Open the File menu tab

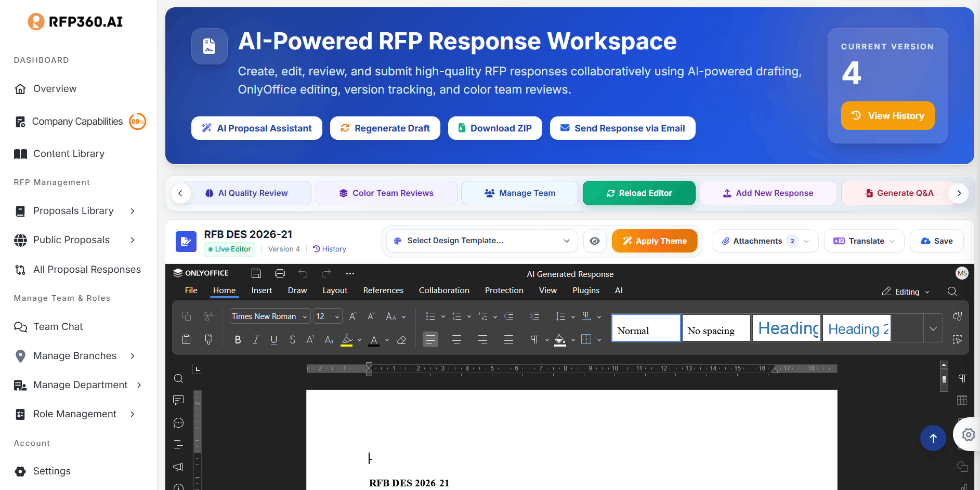pos(191,290)
